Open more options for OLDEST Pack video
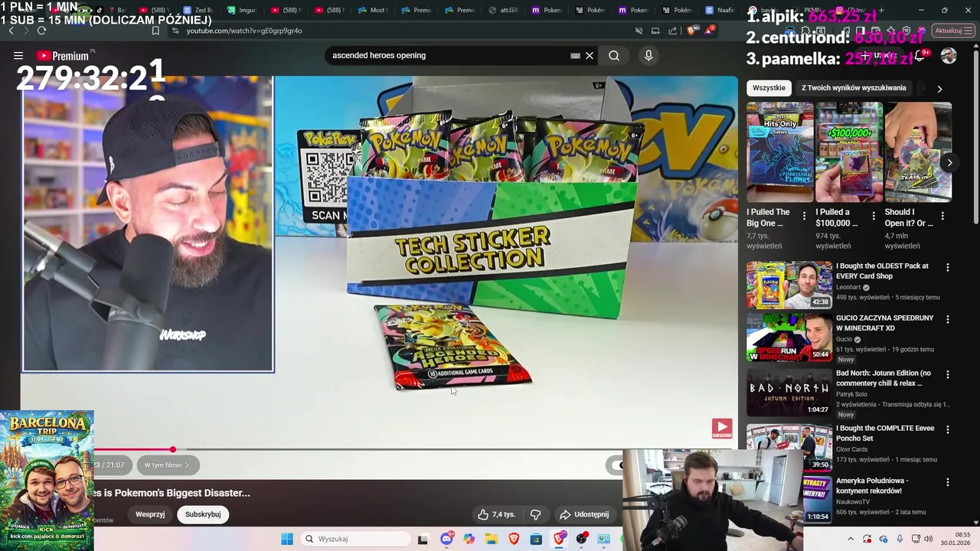The width and height of the screenshot is (980, 551). [x=948, y=267]
